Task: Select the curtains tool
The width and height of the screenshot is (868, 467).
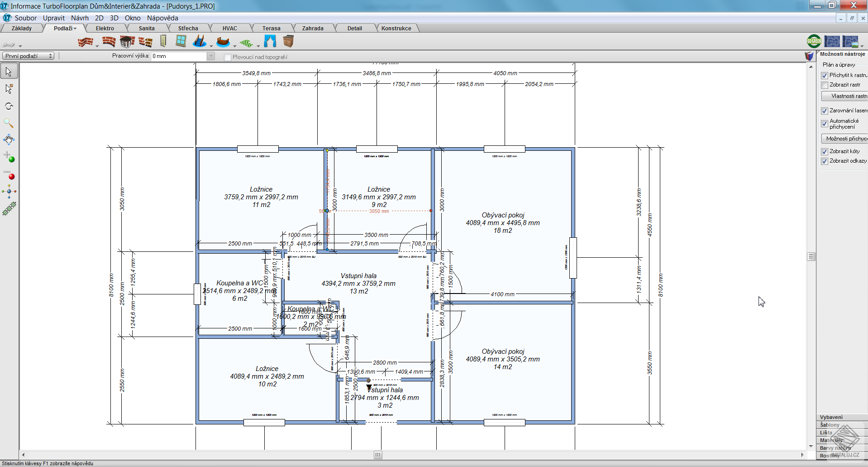Action: [270, 41]
